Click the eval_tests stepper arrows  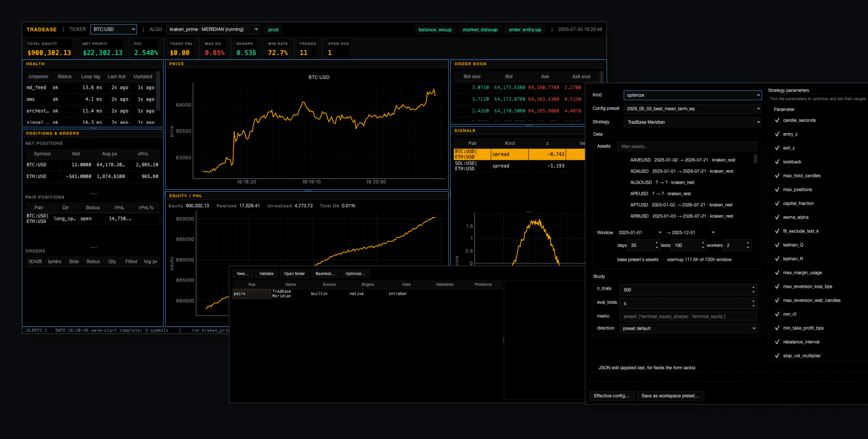coord(753,303)
